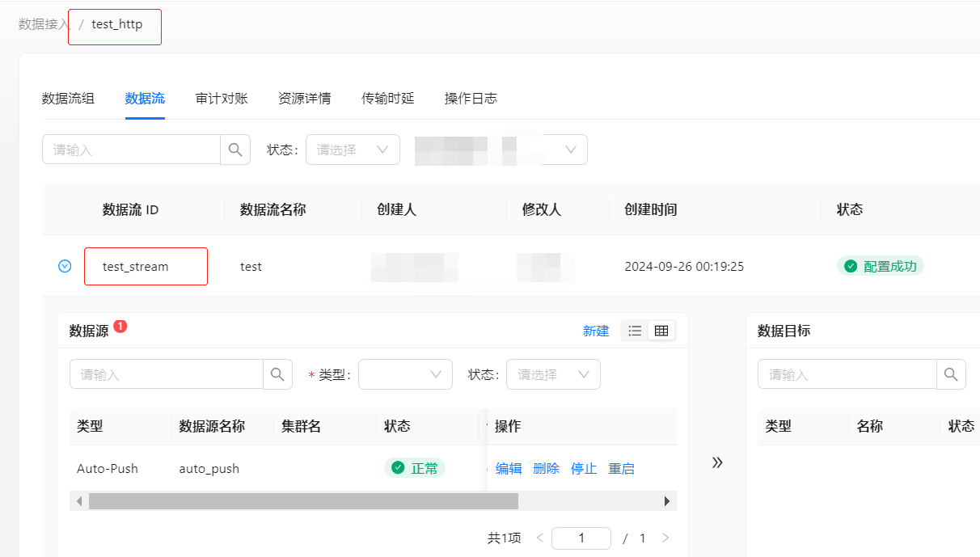
Task: Click the scrollbar left arrow
Action: coord(79,501)
